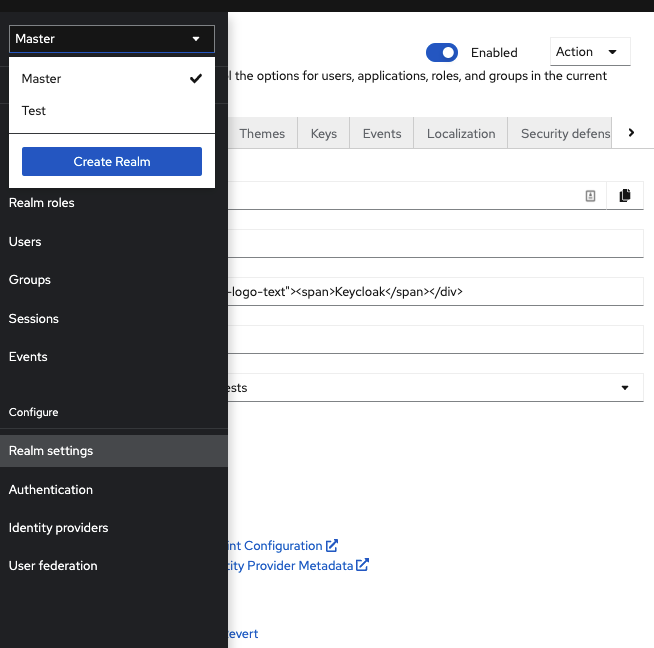Click external link icon after Endpoint Configuration
Screen dimensions: 654x648
click(x=332, y=546)
